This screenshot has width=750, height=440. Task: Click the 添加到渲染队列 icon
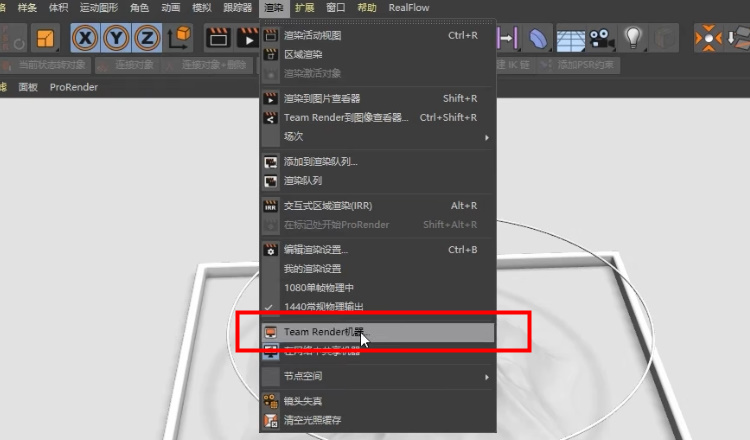(x=271, y=162)
